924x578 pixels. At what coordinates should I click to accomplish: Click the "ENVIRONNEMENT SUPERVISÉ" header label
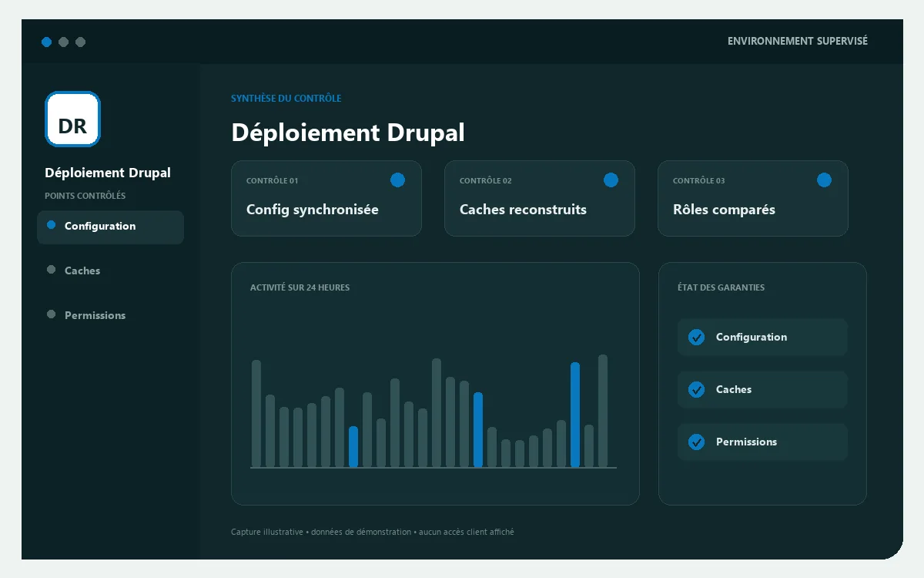pyautogui.click(x=798, y=41)
